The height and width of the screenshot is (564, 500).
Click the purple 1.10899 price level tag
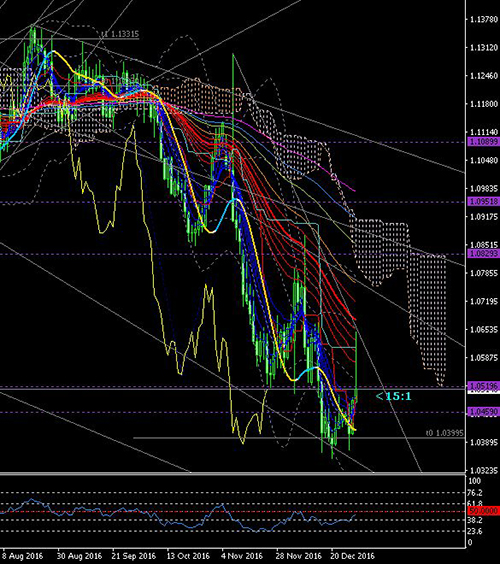[x=483, y=142]
